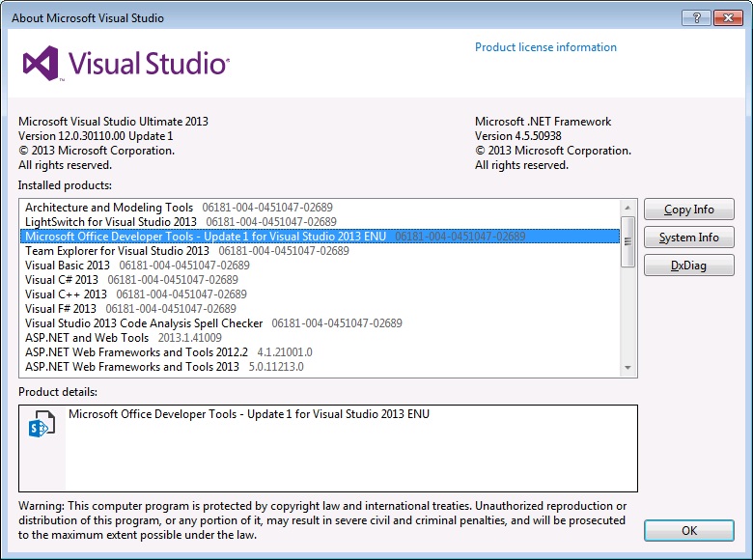The image size is (753, 560).
Task: Click the SharePoint product details icon
Action: coord(42,424)
